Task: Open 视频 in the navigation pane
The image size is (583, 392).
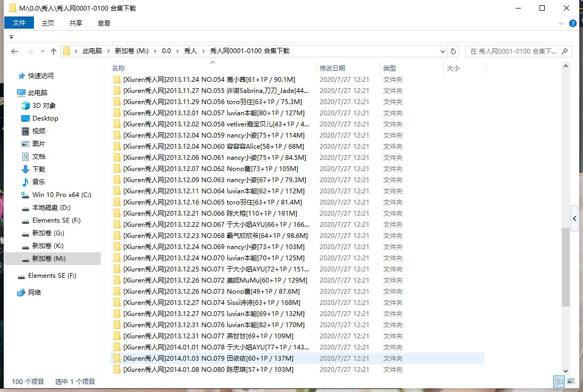Action: (x=39, y=131)
